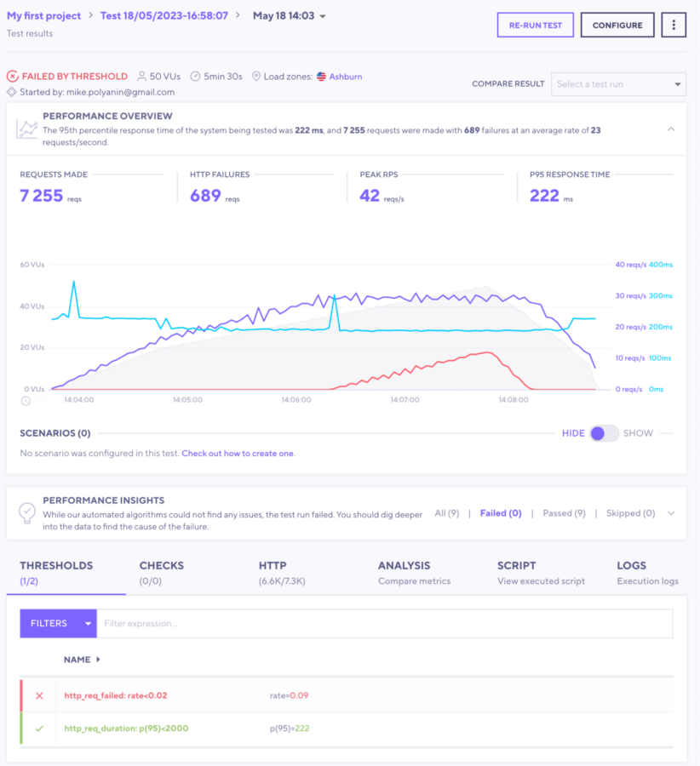Collapse the Performance Overview panel
700x766 pixels.
(670, 129)
